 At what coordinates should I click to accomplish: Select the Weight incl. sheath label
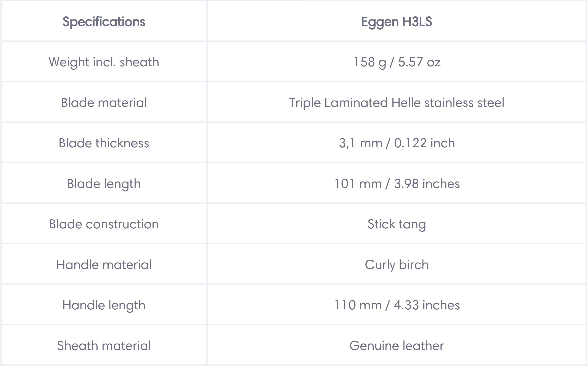coord(104,62)
